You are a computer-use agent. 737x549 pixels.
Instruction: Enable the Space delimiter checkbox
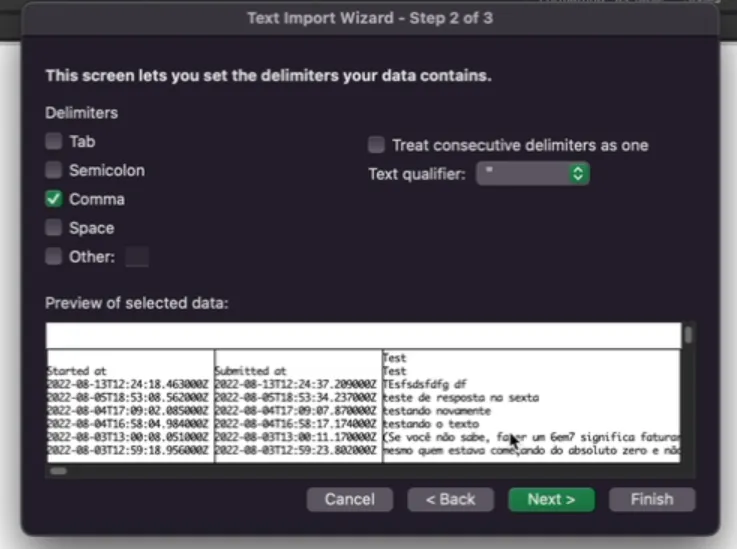54,228
